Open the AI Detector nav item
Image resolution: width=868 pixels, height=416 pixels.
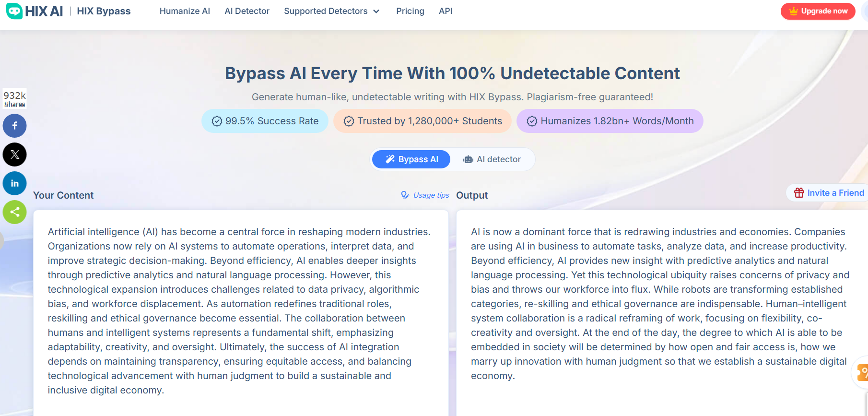click(x=247, y=11)
